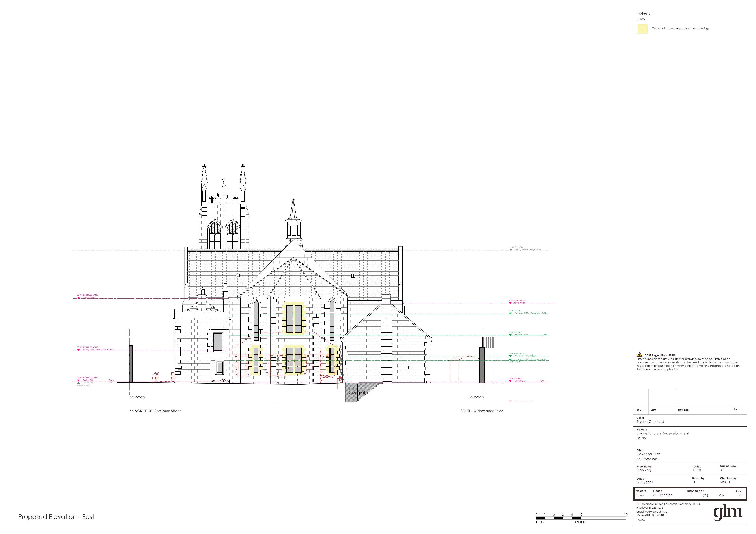Click the 'NORTH 109 Cockburn Street' label

click(155, 411)
